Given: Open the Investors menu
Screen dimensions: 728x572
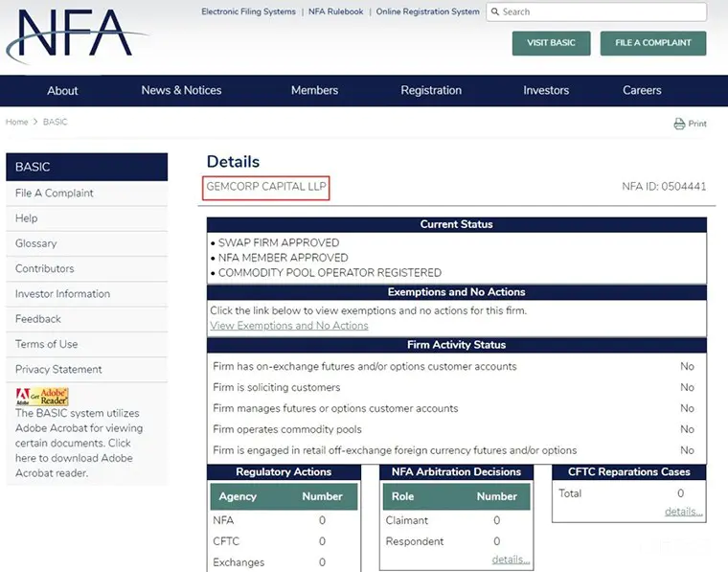Looking at the screenshot, I should [x=546, y=90].
